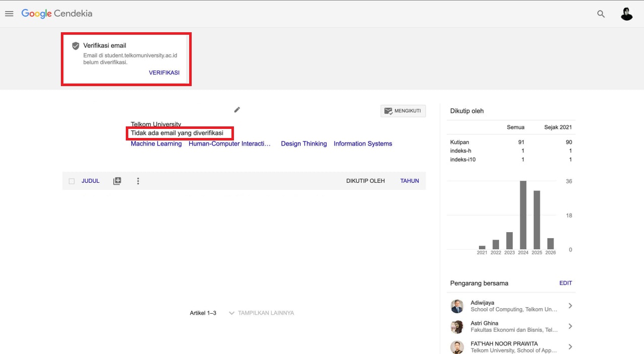Click the shield icon beside Verifikasi email
This screenshot has width=644, height=354.
75,46
